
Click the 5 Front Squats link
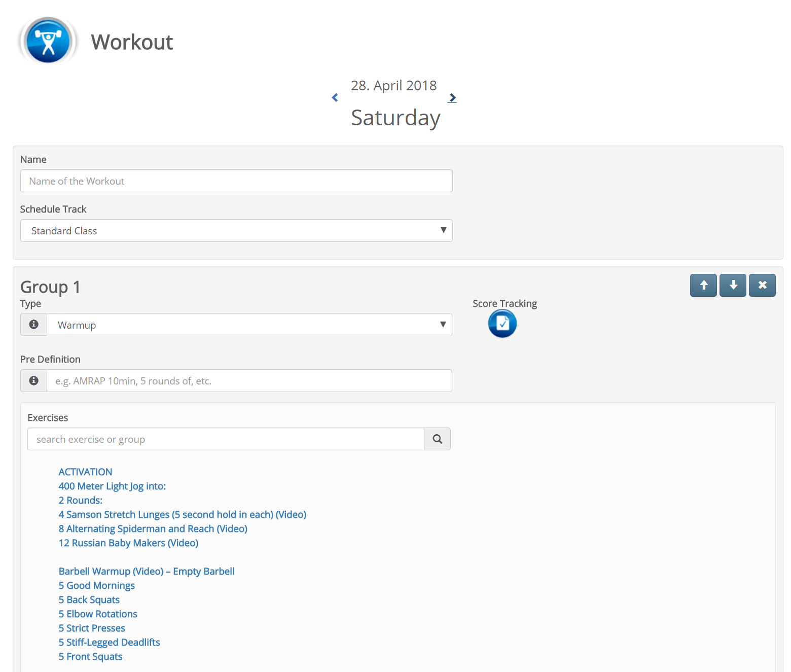pyautogui.click(x=90, y=656)
